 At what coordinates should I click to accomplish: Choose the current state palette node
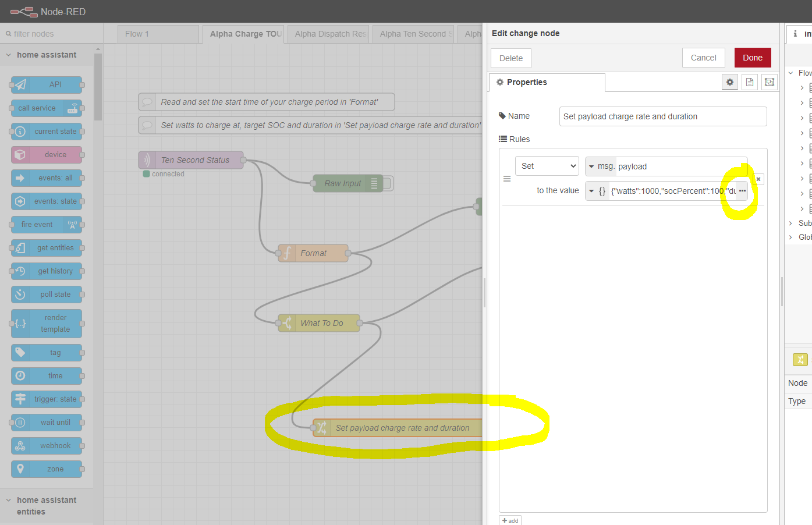[47, 131]
